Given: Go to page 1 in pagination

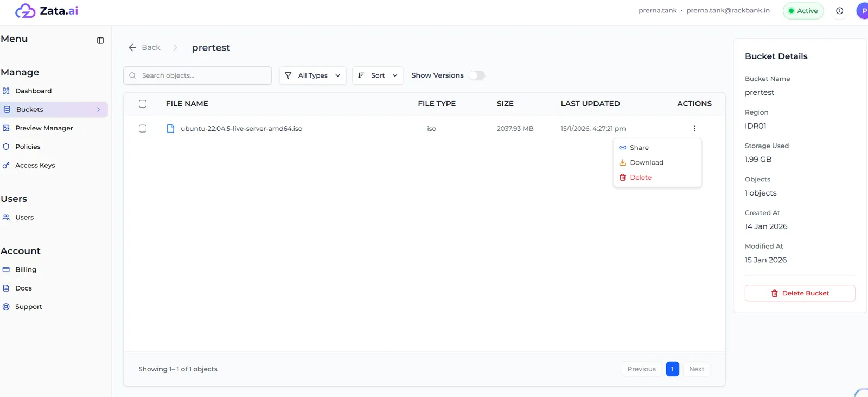Looking at the screenshot, I should [x=672, y=369].
